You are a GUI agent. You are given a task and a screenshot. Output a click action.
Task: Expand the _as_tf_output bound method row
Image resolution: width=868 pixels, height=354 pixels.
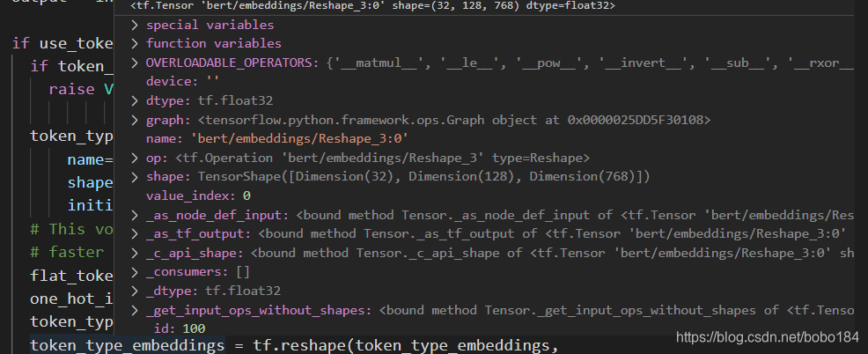pos(134,233)
